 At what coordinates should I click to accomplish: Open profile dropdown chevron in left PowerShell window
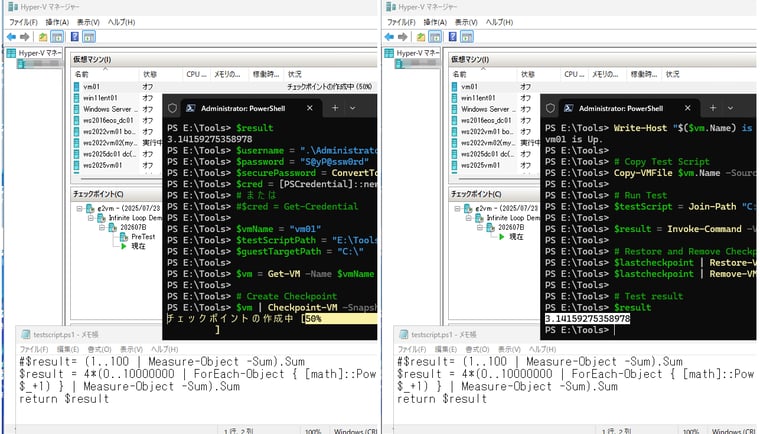coord(352,108)
